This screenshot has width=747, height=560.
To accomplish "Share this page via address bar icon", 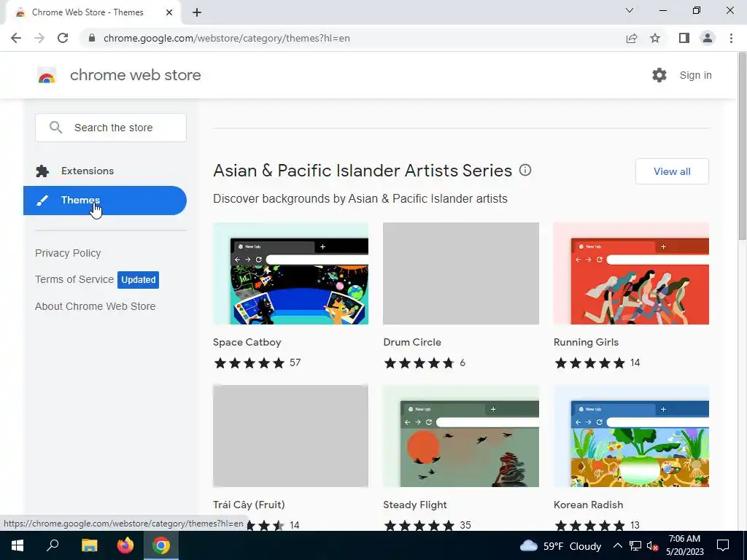I will click(632, 38).
